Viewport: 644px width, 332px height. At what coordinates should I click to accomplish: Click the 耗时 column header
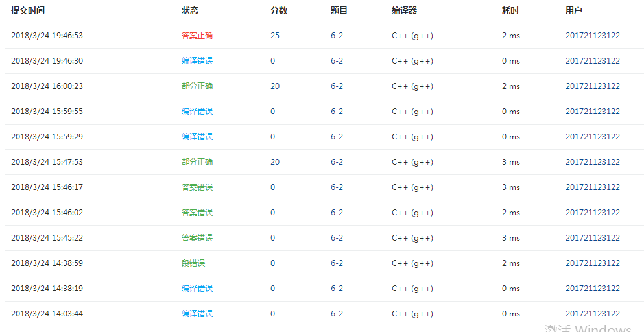[x=510, y=10]
